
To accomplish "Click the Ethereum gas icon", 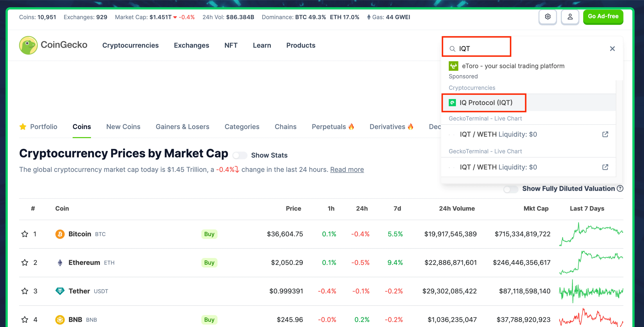I will [x=369, y=17].
